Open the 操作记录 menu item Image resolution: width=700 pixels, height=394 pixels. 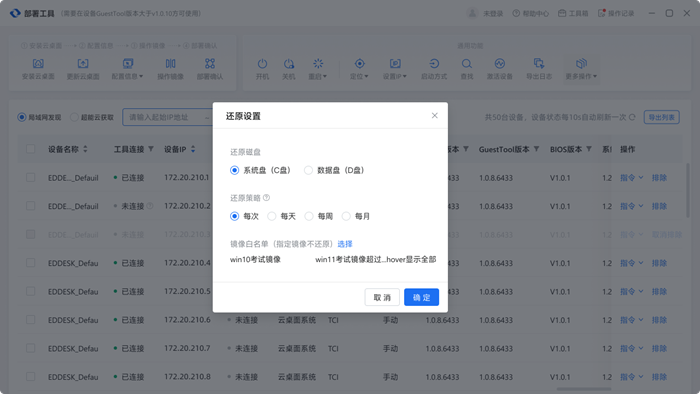616,13
